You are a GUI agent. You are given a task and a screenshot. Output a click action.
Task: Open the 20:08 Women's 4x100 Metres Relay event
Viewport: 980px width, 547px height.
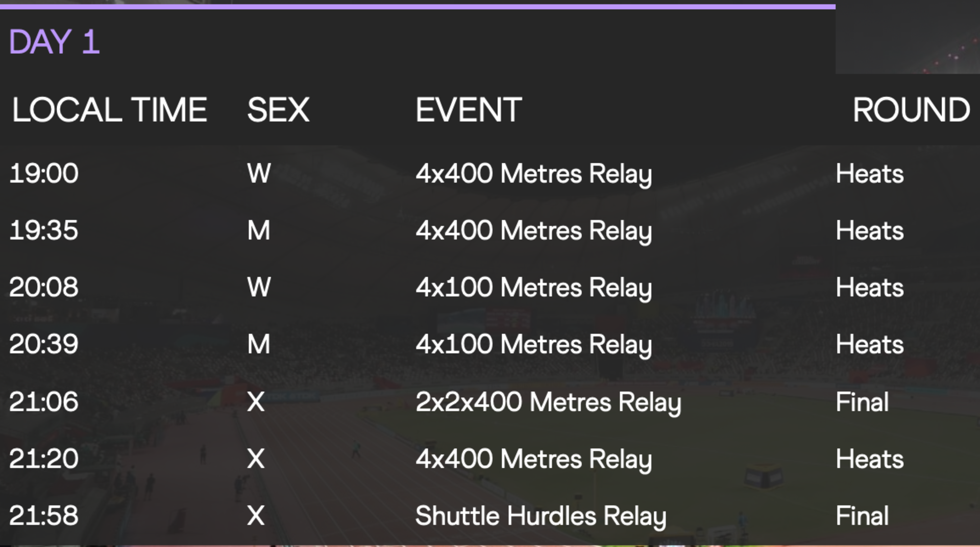pyautogui.click(x=534, y=288)
